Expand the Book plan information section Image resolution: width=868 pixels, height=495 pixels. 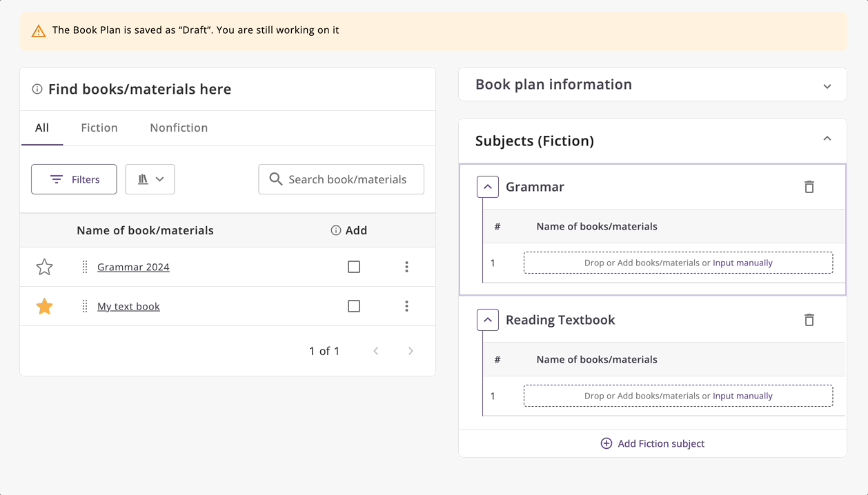pos(827,85)
